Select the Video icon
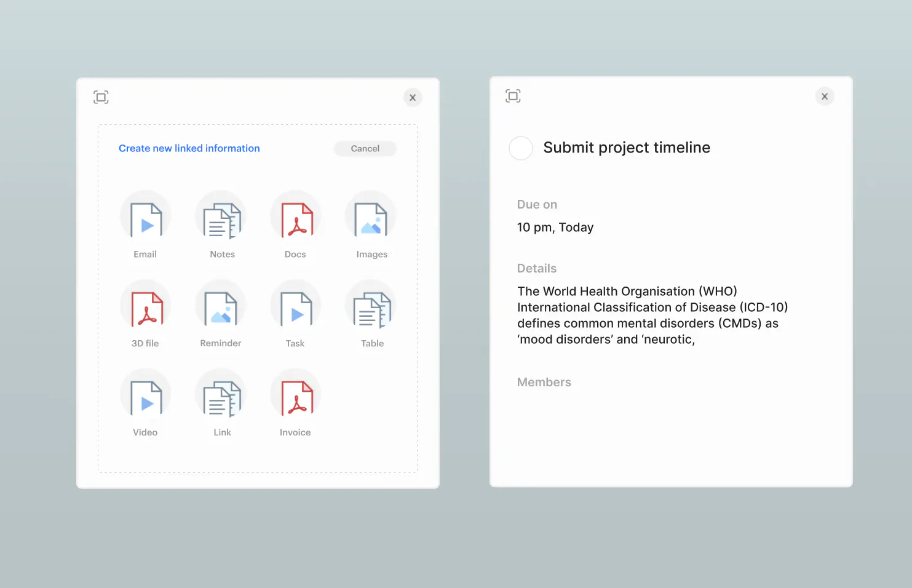The width and height of the screenshot is (912, 588). point(146,394)
